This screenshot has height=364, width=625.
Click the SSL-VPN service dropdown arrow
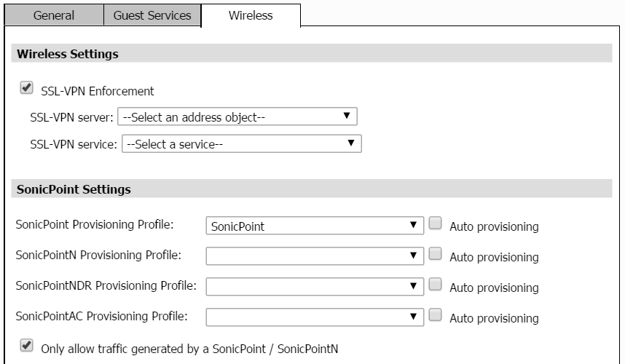351,143
